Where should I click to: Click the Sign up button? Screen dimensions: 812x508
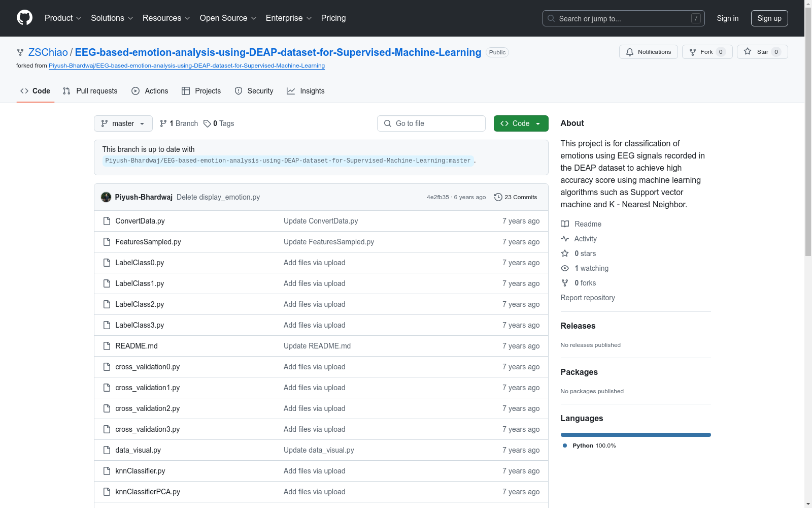click(x=769, y=18)
